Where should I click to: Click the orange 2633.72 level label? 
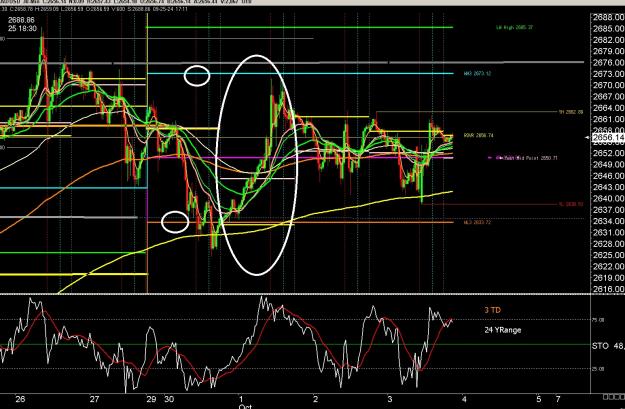477,223
